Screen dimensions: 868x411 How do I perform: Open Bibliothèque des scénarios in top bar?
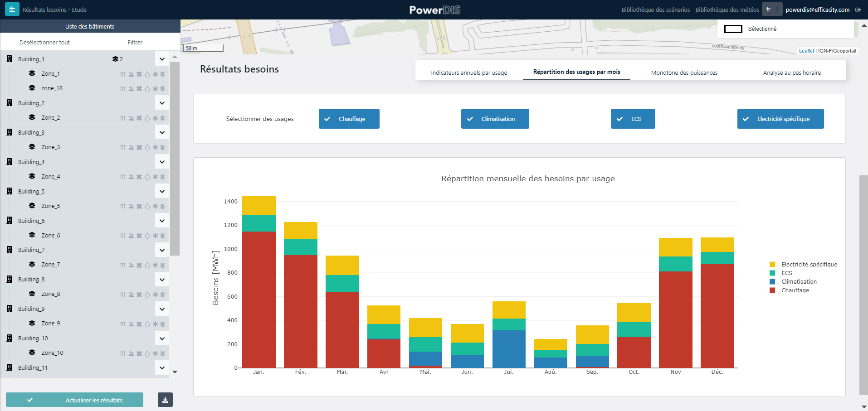(x=656, y=10)
